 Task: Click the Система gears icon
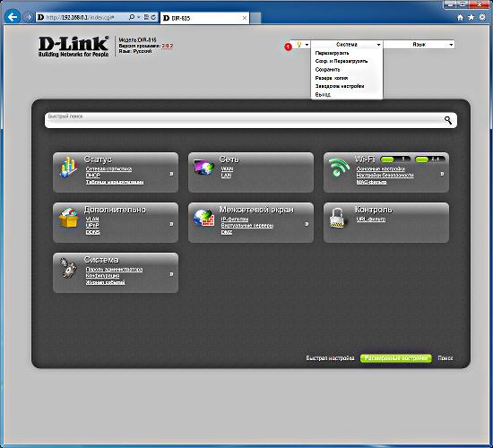click(68, 268)
